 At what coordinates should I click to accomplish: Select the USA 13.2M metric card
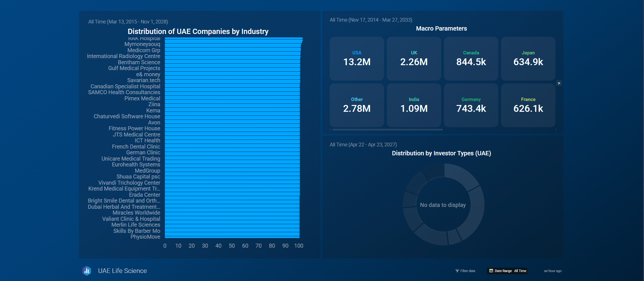(357, 59)
